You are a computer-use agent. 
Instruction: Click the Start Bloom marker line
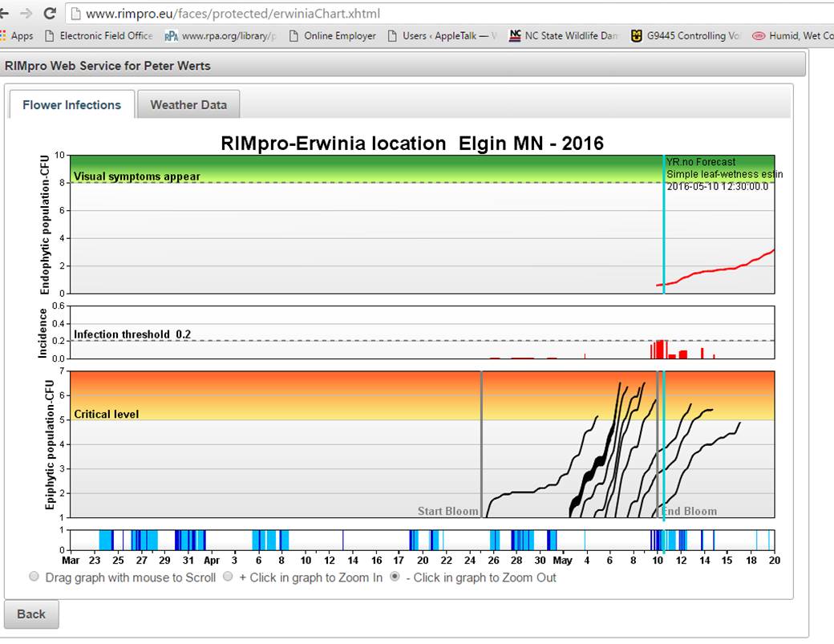[x=481, y=441]
